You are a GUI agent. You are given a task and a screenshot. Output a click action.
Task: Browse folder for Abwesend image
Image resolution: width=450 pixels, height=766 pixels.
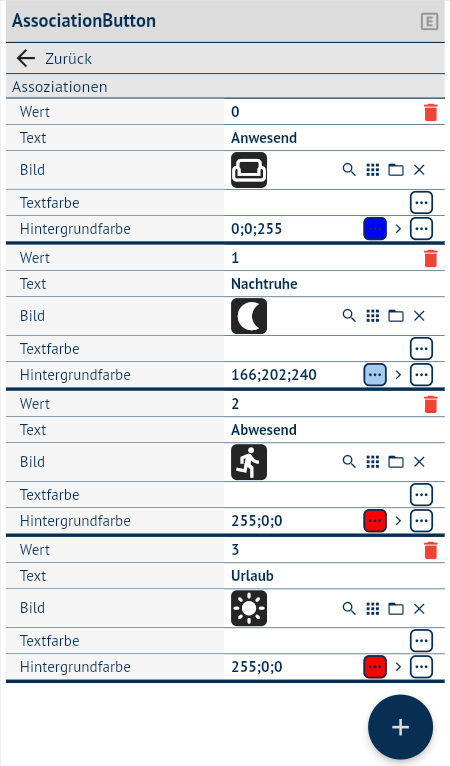click(x=396, y=462)
